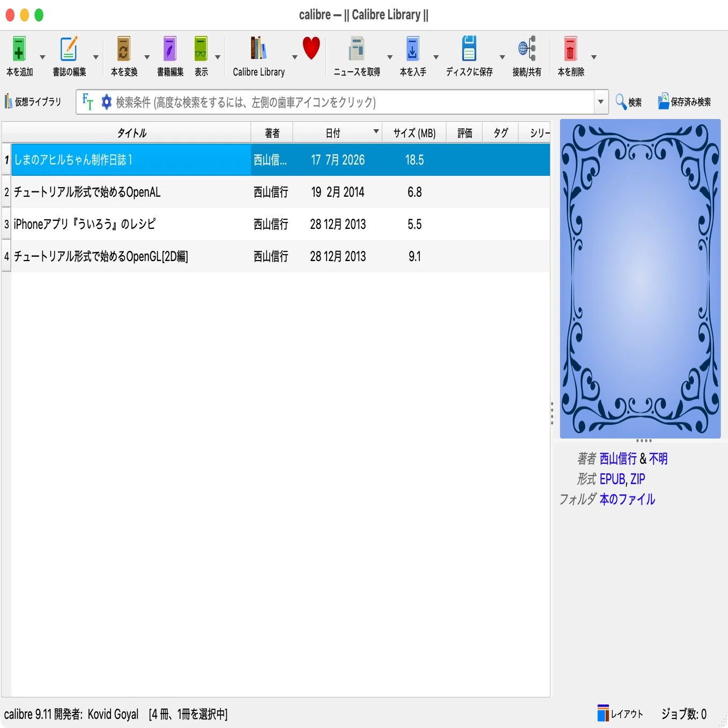This screenshot has height=728, width=728.
Task: Expand the Calibre Library dropdown arrow
Action: (x=294, y=57)
